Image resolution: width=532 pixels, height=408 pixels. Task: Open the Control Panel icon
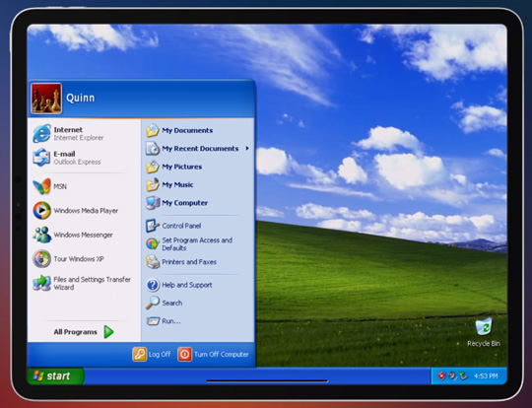(x=153, y=226)
